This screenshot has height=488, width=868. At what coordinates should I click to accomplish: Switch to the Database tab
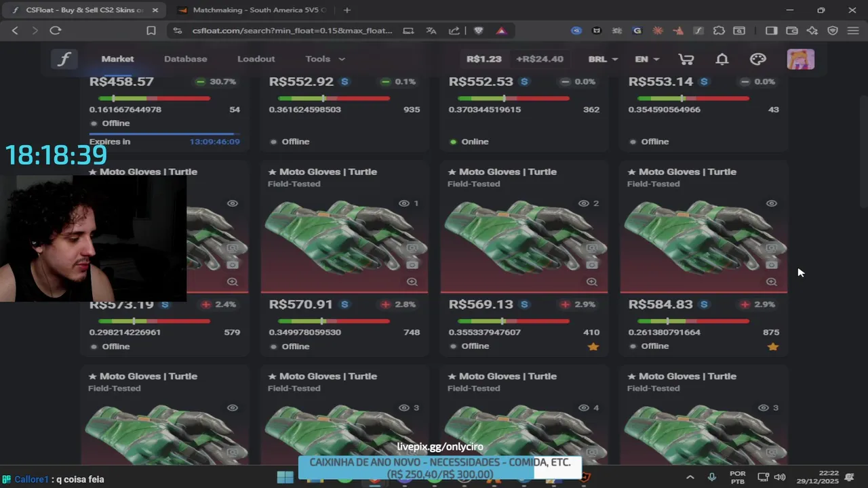pos(185,59)
